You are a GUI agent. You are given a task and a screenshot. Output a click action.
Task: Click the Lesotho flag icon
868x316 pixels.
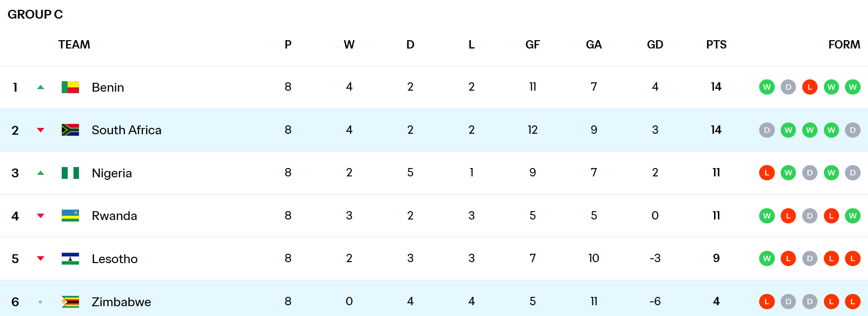click(70, 259)
